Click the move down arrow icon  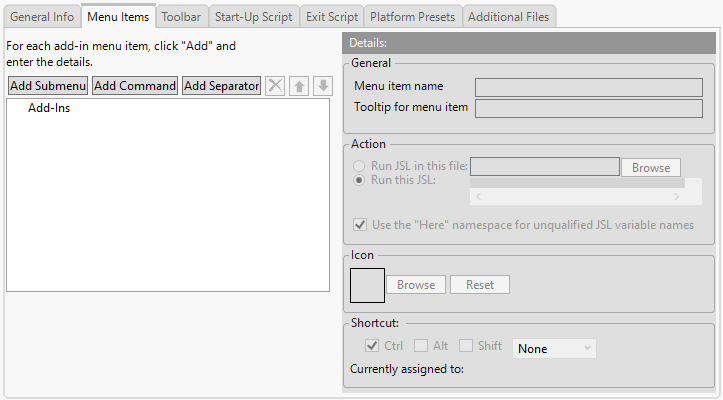point(323,86)
